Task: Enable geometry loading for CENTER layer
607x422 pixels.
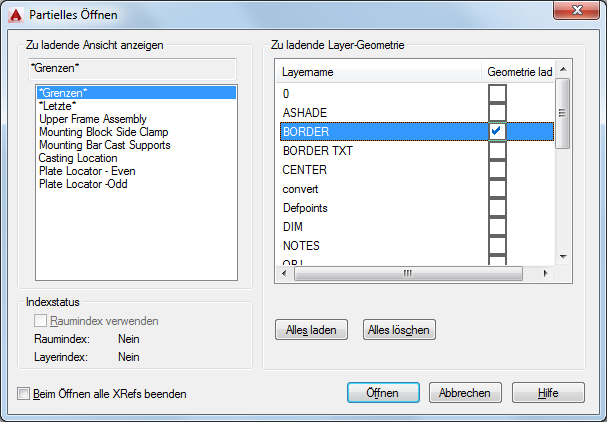Action: (x=497, y=169)
